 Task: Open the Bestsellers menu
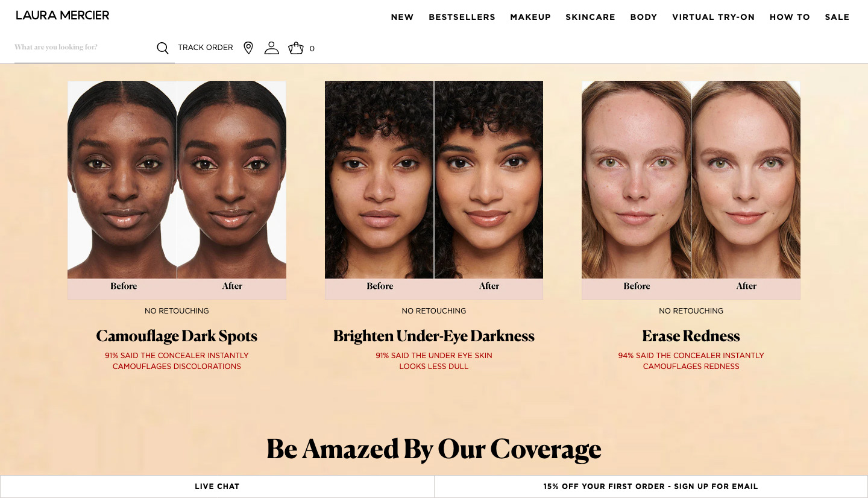click(x=462, y=17)
